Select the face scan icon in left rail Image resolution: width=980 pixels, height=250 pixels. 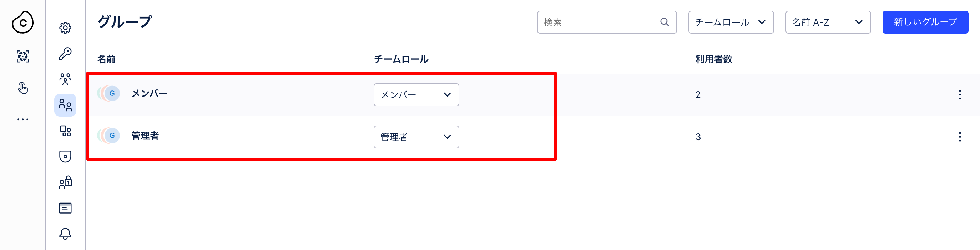pos(23,57)
